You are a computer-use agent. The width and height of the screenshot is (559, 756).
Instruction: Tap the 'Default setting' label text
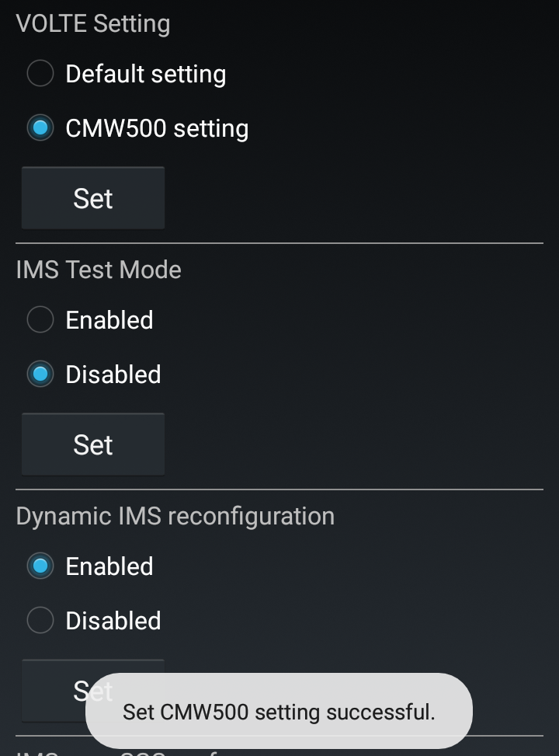(146, 74)
